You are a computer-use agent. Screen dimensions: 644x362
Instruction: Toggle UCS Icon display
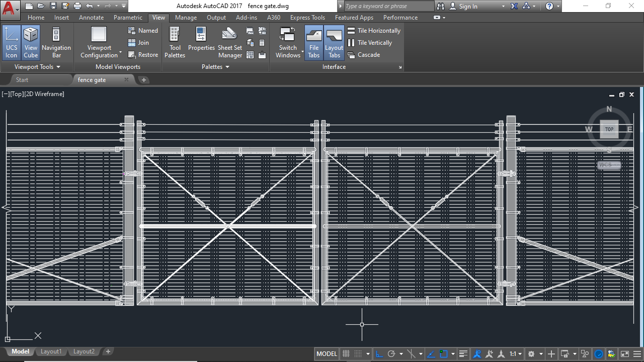click(x=12, y=43)
